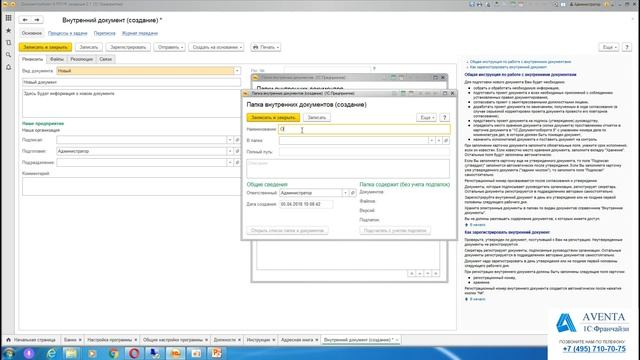Expand В папке dropdown in dialog
This screenshot has width=640, height=360.
pyautogui.click(x=431, y=140)
